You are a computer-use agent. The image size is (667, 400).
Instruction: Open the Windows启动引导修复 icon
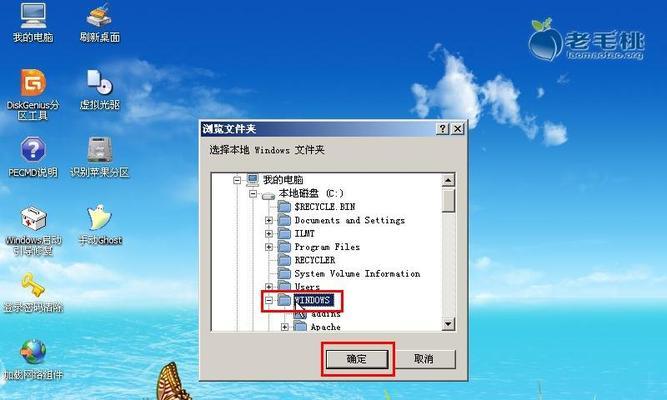point(33,231)
